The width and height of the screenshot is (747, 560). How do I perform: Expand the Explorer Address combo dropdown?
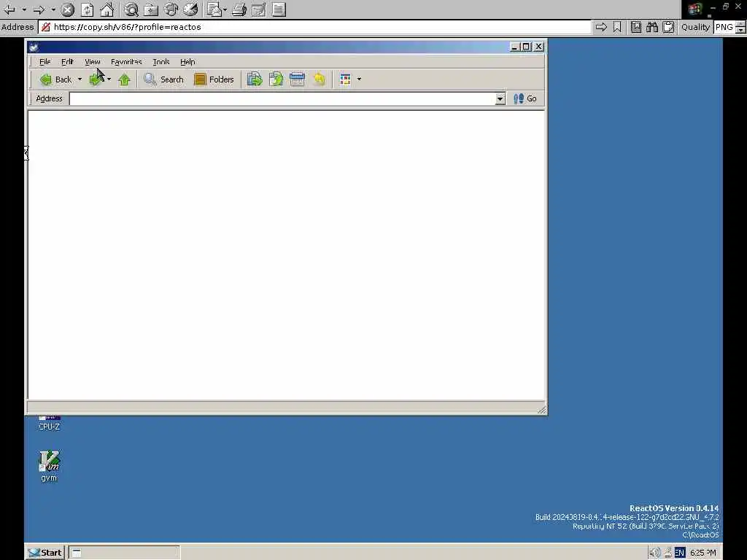500,98
